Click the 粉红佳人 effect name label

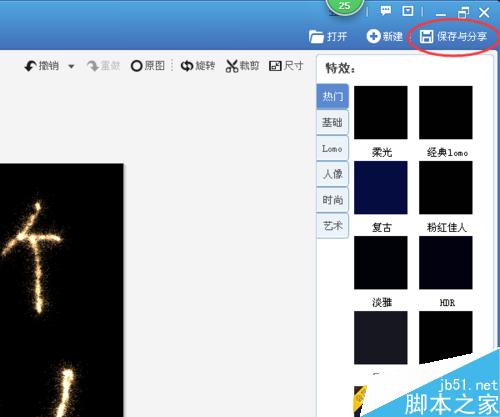(x=447, y=228)
